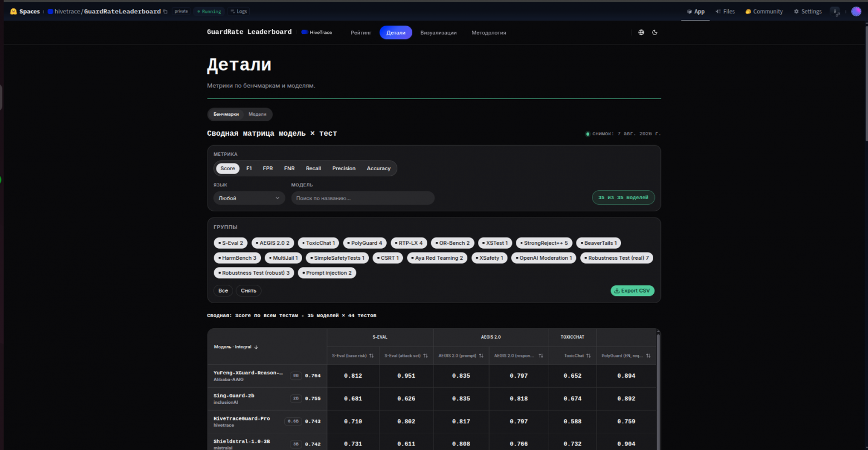Click the Export CSV button
Viewport: 868px width, 450px height.
pos(633,291)
